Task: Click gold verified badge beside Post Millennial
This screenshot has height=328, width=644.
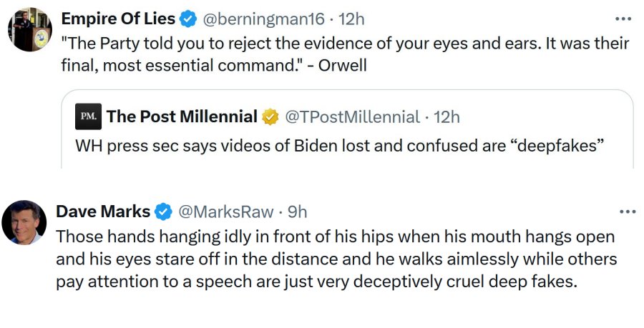Action: point(270,116)
